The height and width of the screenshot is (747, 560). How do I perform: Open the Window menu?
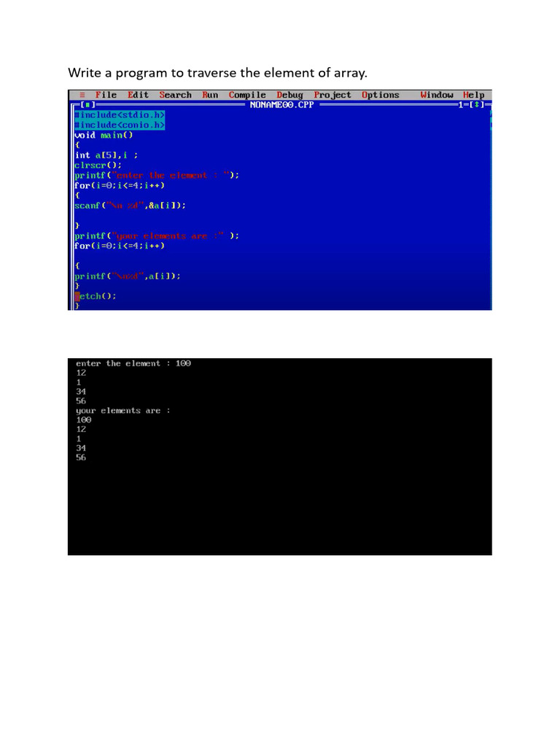point(437,95)
